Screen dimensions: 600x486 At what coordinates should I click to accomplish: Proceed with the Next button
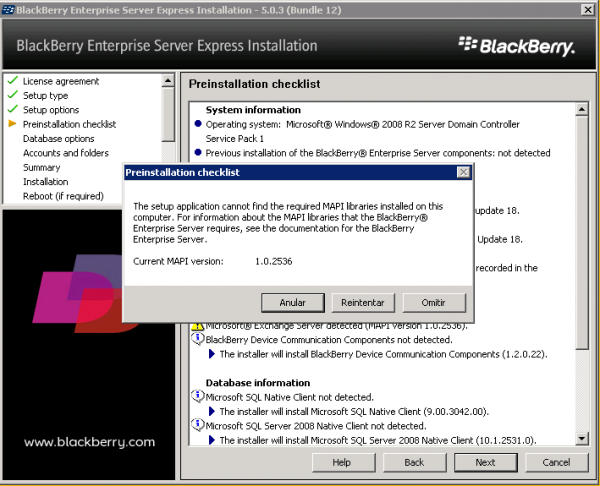486,463
